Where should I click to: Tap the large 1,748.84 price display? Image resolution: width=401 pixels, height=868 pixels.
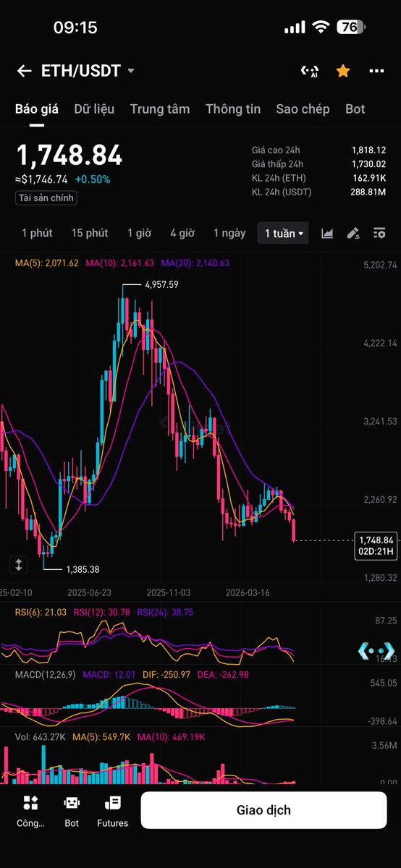tap(69, 156)
